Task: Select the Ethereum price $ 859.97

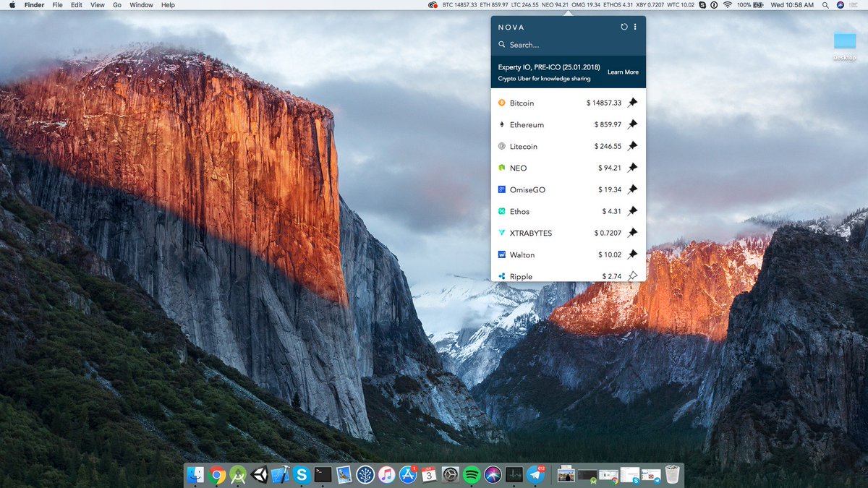Action: pyautogui.click(x=608, y=125)
